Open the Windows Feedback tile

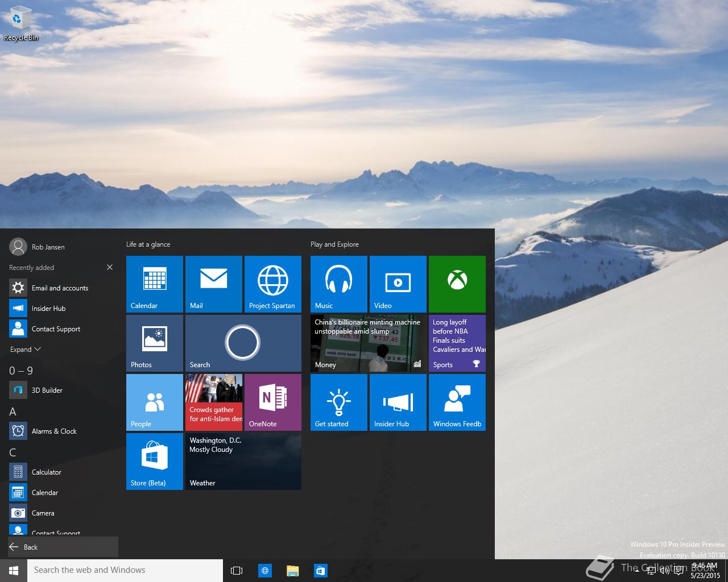(457, 402)
